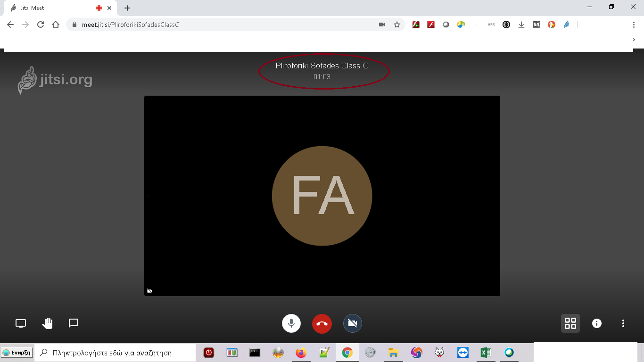Viewport: 644px width, 362px height.
Task: Raise your hand in the meeting
Action: click(47, 323)
